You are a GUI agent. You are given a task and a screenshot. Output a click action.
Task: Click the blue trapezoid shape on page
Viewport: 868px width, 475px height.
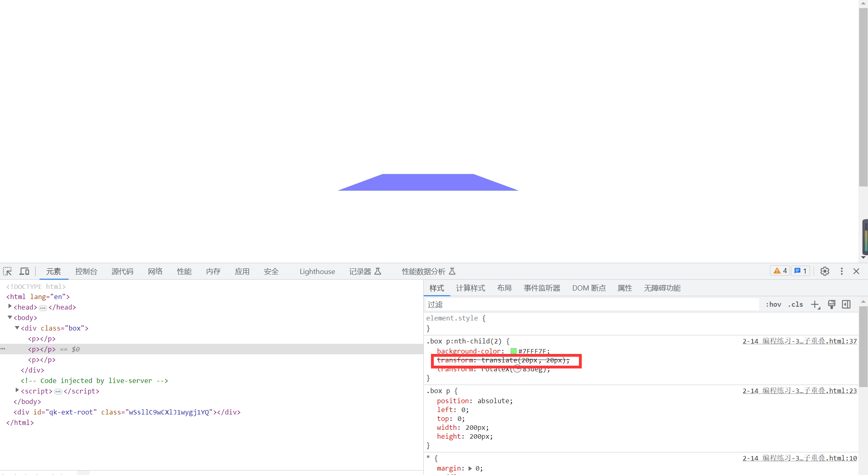428,182
